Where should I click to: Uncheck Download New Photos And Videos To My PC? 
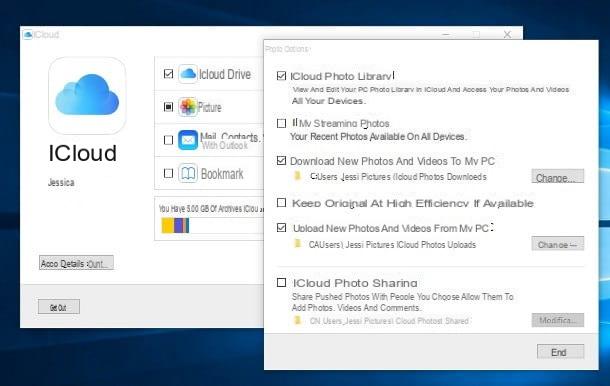(x=281, y=160)
